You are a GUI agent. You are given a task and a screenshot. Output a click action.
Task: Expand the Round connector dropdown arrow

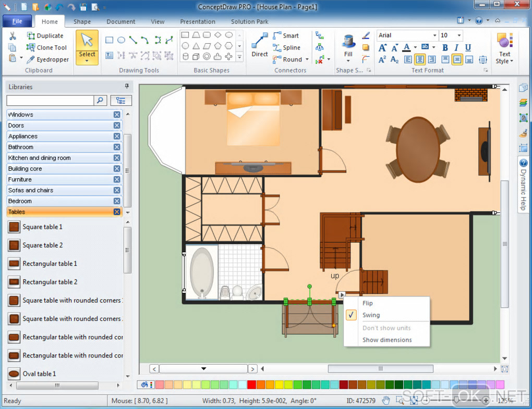click(x=307, y=59)
